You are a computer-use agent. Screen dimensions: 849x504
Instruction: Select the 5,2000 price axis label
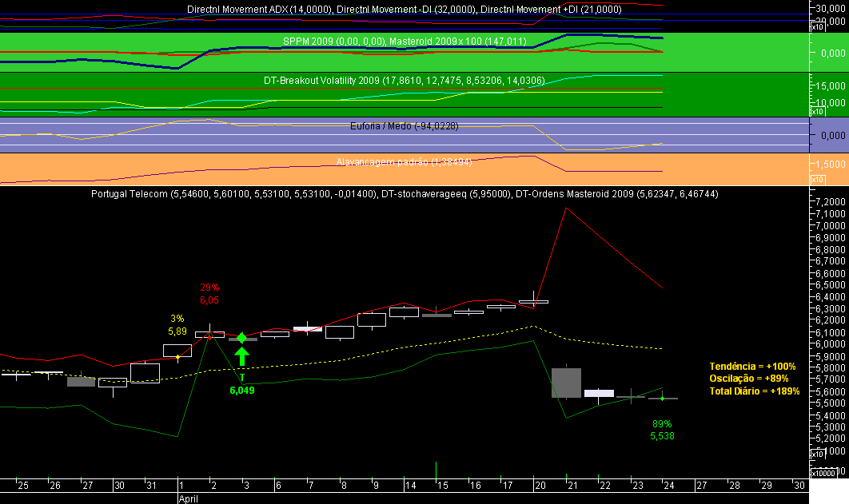(830, 439)
